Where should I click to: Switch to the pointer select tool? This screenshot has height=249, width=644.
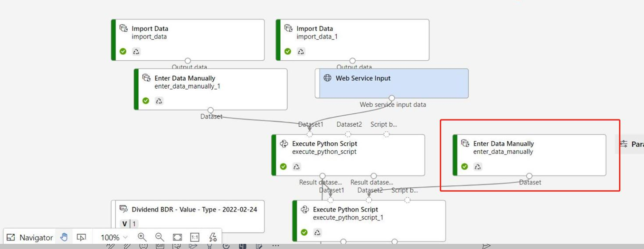click(x=81, y=237)
